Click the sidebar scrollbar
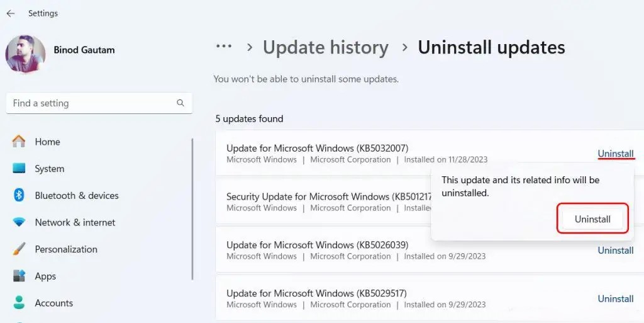644x323 pixels. 192,210
